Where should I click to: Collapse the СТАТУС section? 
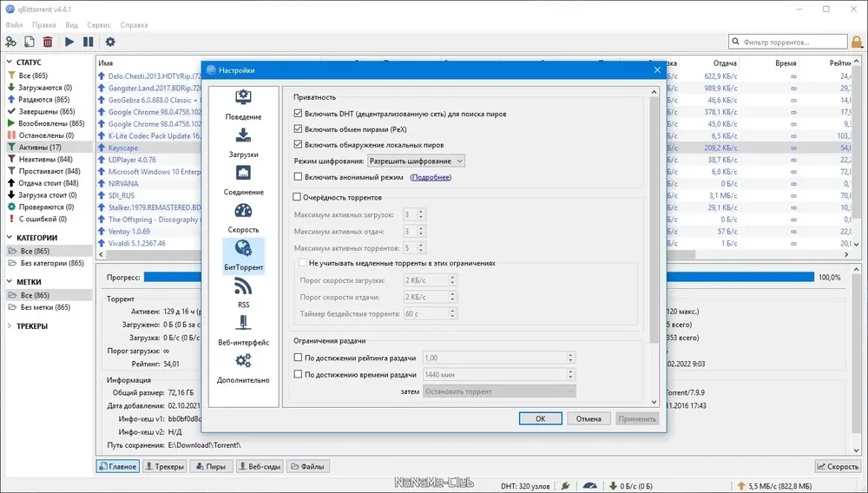click(10, 62)
